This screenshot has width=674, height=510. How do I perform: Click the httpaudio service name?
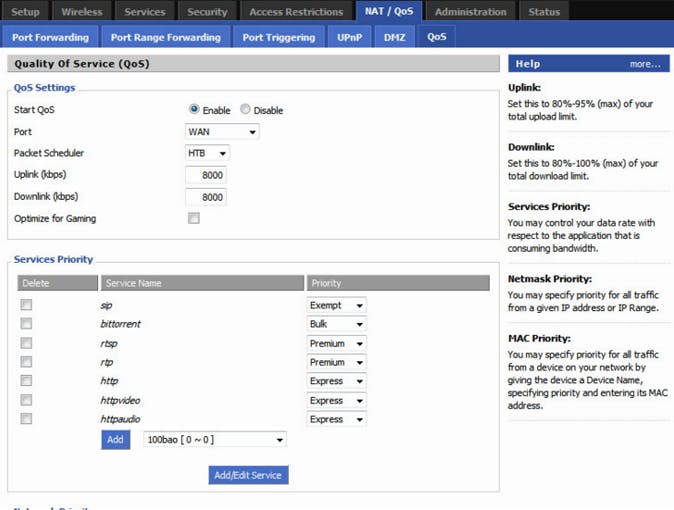120,419
